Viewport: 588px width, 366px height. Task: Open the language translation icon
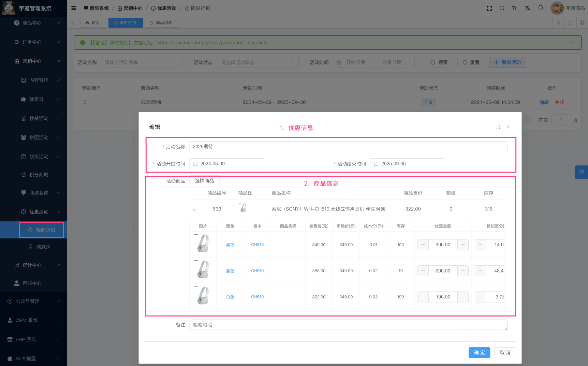(x=528, y=8)
